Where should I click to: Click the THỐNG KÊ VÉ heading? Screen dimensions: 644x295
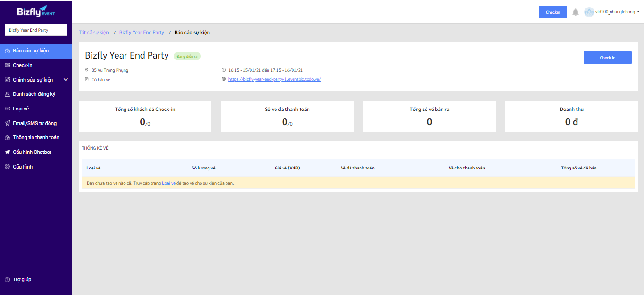[x=95, y=148]
